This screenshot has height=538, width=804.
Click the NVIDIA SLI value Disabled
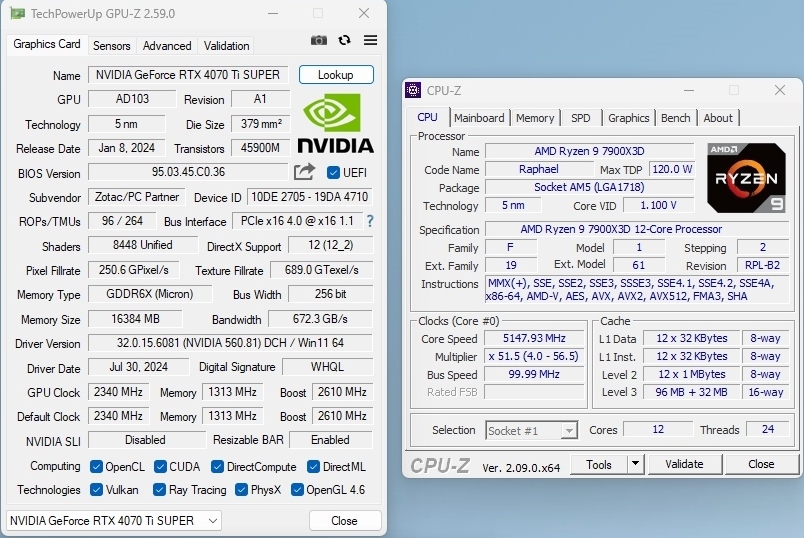click(x=146, y=440)
